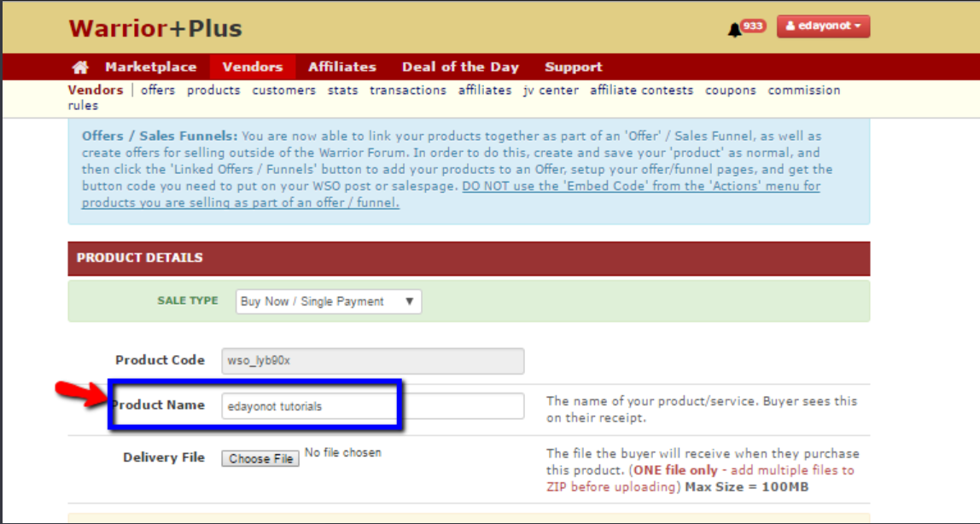Select the Vendors main tab
This screenshot has height=524, width=980.
click(253, 67)
